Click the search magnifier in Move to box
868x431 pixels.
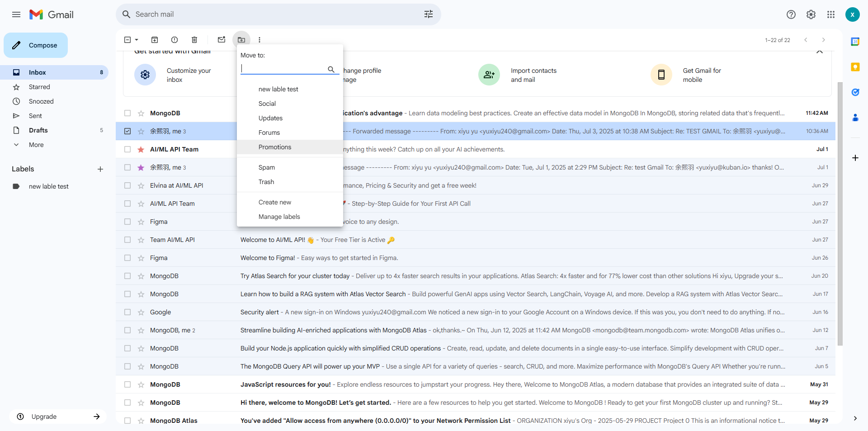point(331,69)
